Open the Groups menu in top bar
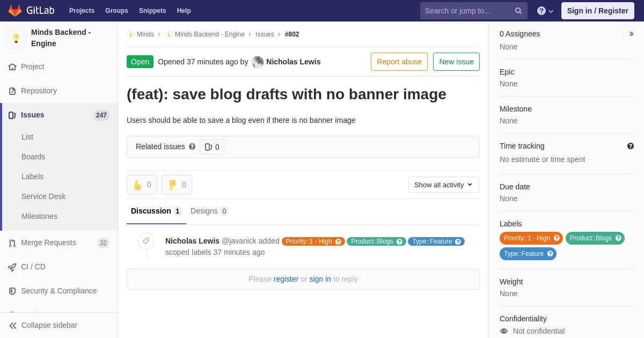The image size is (644, 338). (116, 11)
